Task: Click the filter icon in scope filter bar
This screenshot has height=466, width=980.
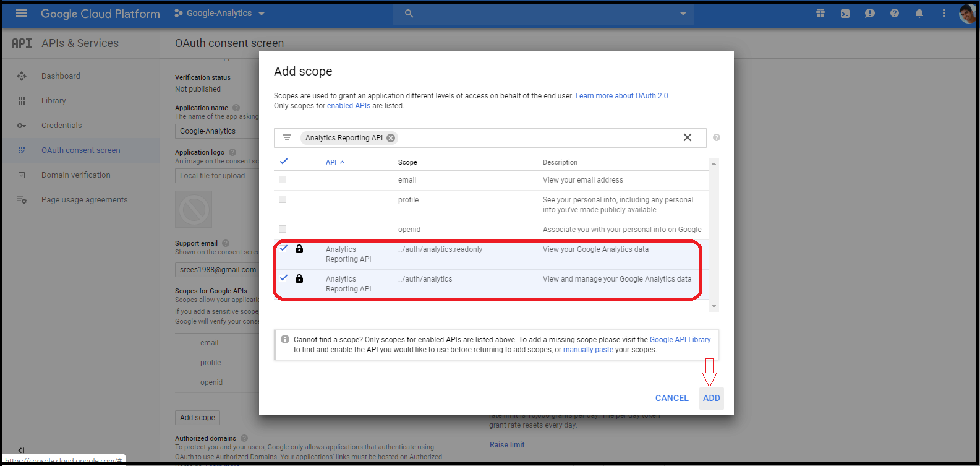Action: point(287,137)
